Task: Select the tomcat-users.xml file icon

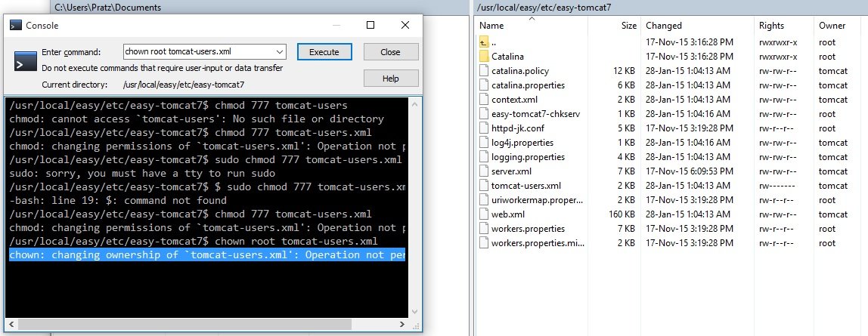Action: point(484,186)
